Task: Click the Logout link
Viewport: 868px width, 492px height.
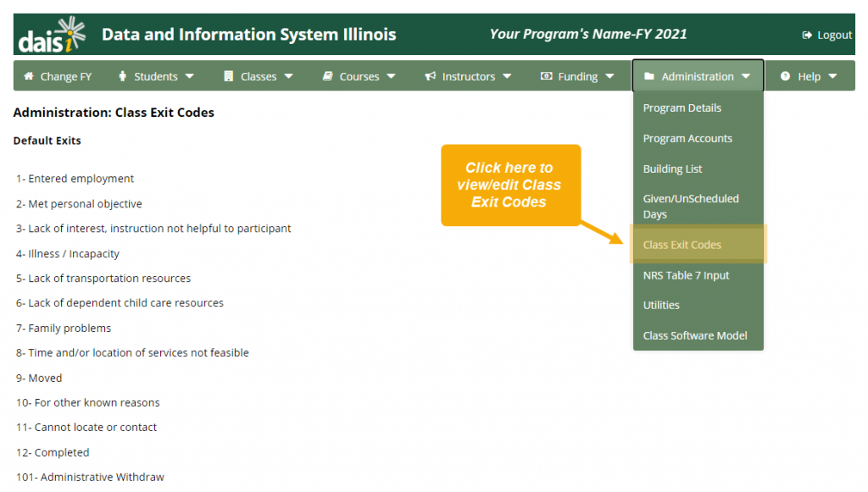Action: (835, 35)
